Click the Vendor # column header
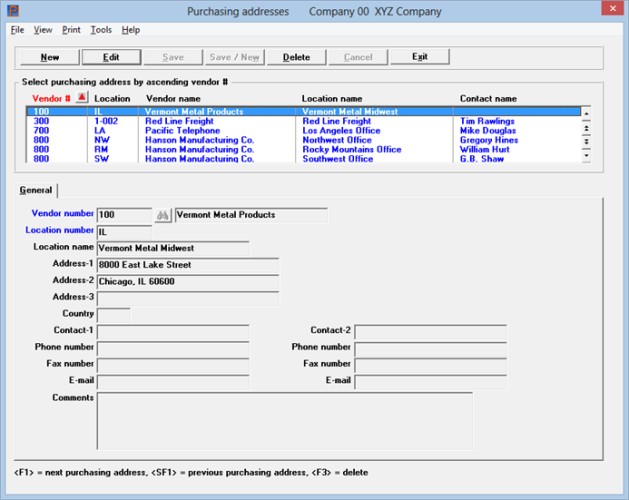This screenshot has width=629, height=500. [51, 98]
